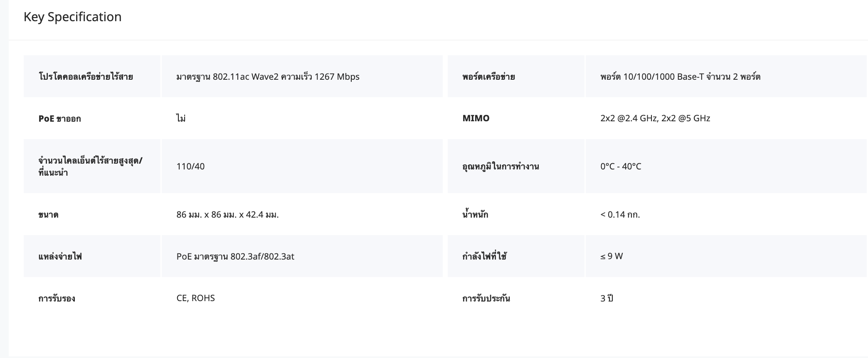Select the 2x2 @2.4 GHz MIMO value

pyautogui.click(x=655, y=118)
